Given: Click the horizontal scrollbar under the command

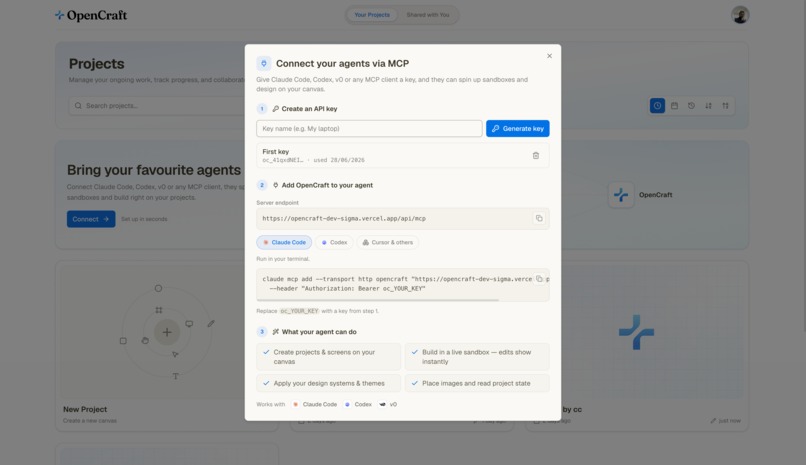Looking at the screenshot, I should point(378,300).
